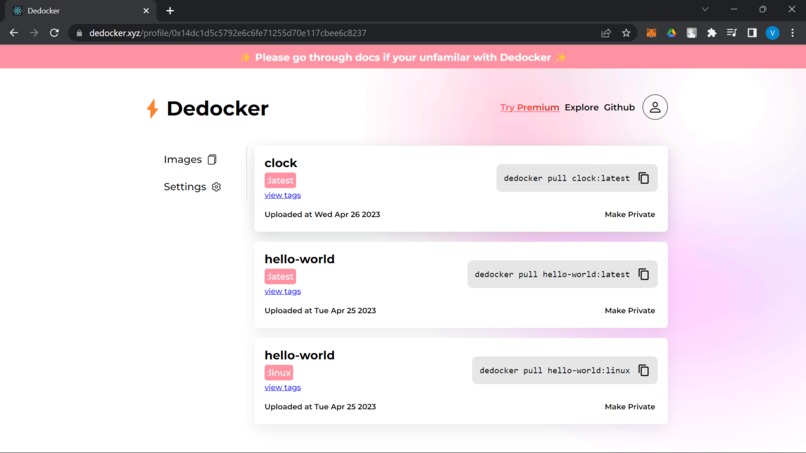
Task: Share this page from address bar
Action: (606, 33)
